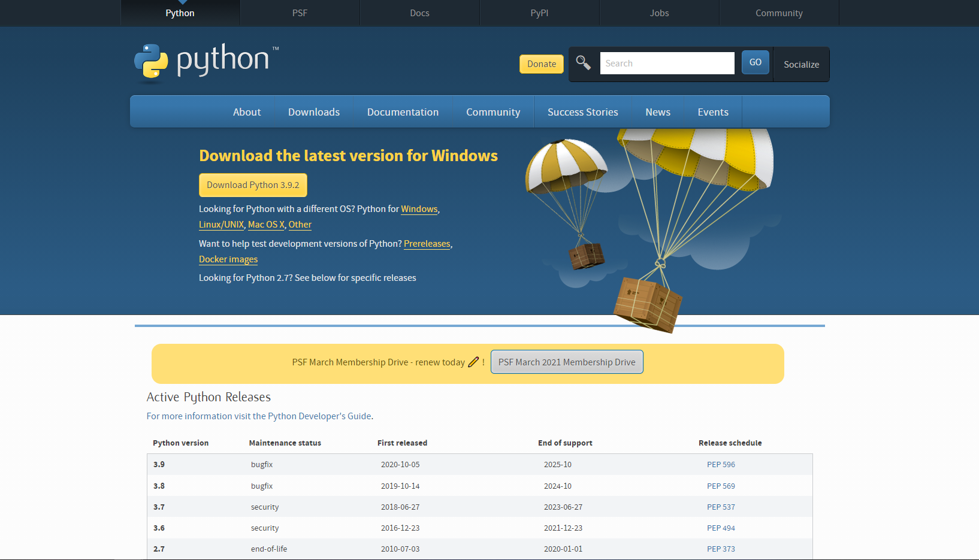Open the PEP 596 release schedule link

point(721,465)
